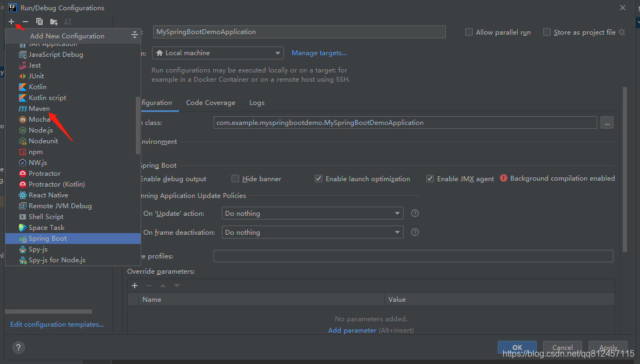This screenshot has height=364, width=640.
Task: Uncheck Enable JMX agent
Action: coord(430,178)
